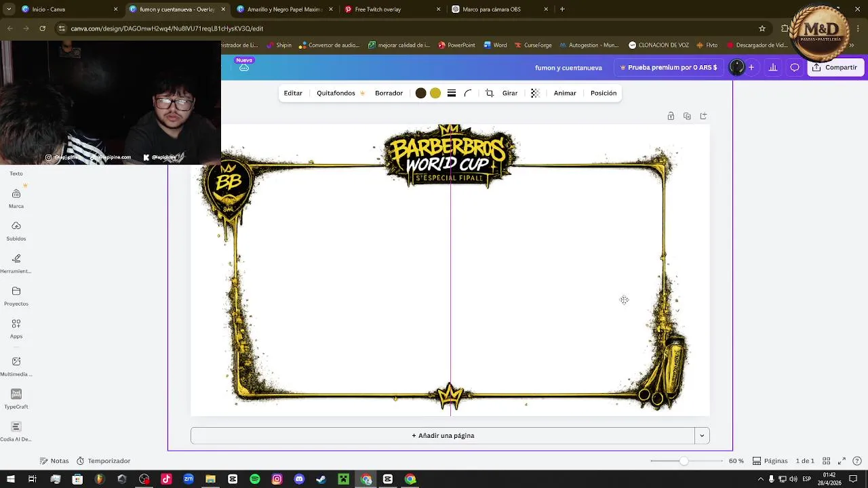Image resolution: width=868 pixels, height=488 pixels.
Task: Click Añadir una página button
Action: pos(443,436)
